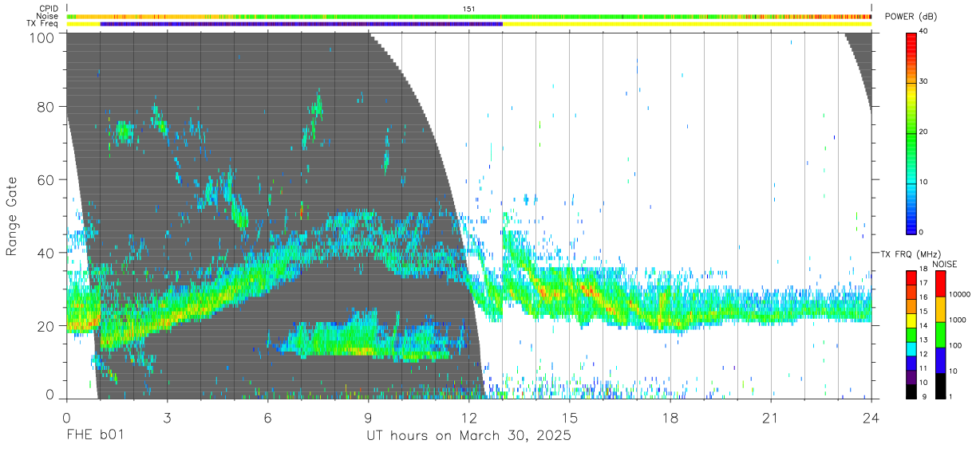Select the 100 tick on the Range Gate axis
This screenshot has width=980, height=452.
[42, 37]
